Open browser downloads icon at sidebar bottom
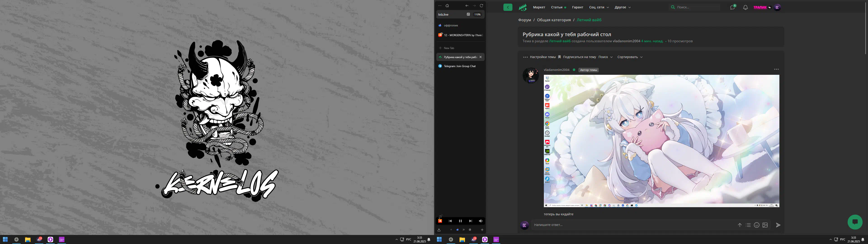 (x=439, y=230)
